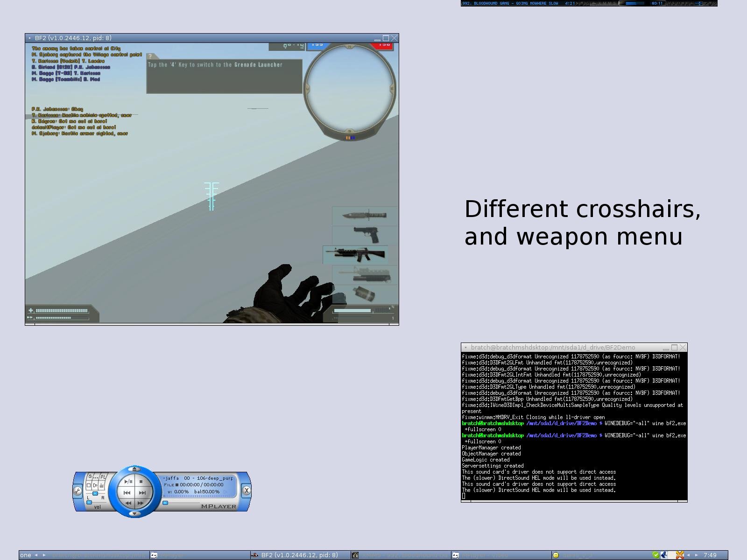The image size is (747, 560).
Task: Close the terminal window
Action: click(683, 347)
